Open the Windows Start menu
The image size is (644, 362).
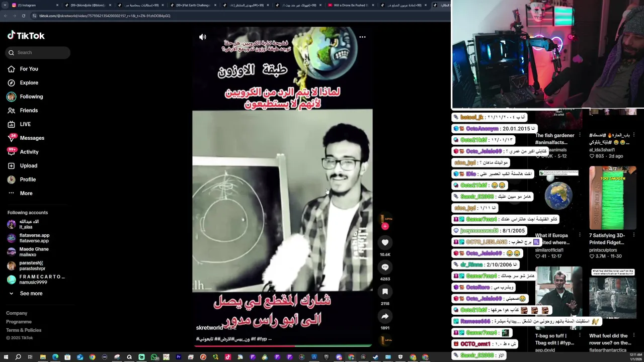(x=6, y=357)
